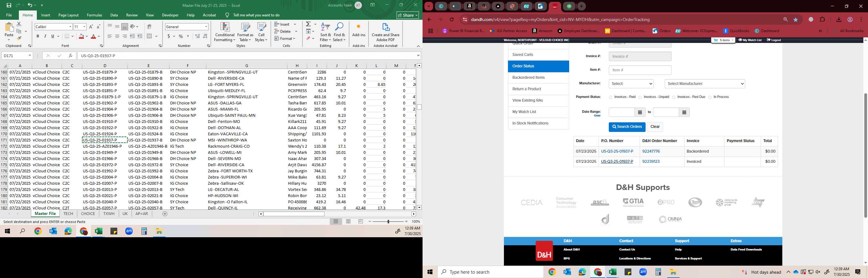Open Sort & Filter options
868x278 pixels.
click(x=325, y=32)
